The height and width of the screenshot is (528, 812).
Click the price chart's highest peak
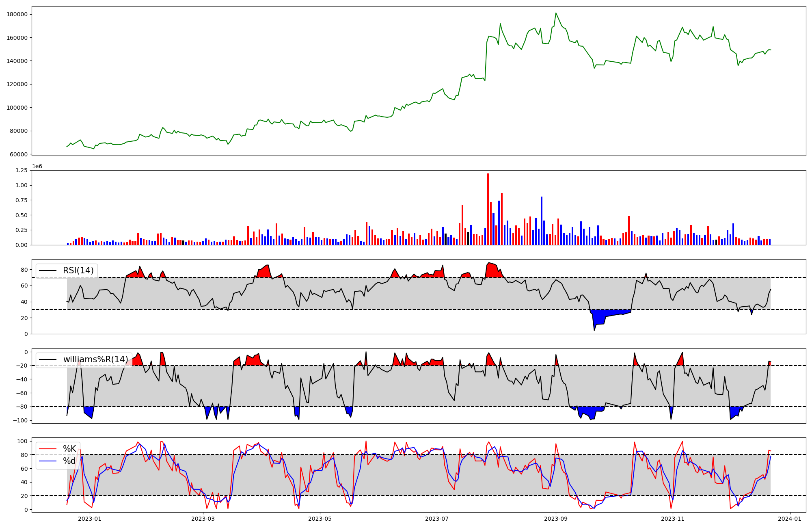click(556, 13)
